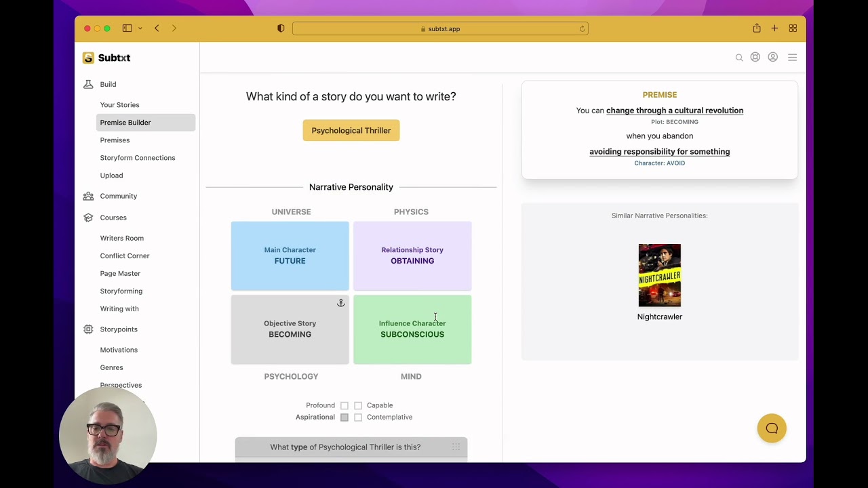
Task: Click the anchor icon on Objective Story
Action: point(341,303)
